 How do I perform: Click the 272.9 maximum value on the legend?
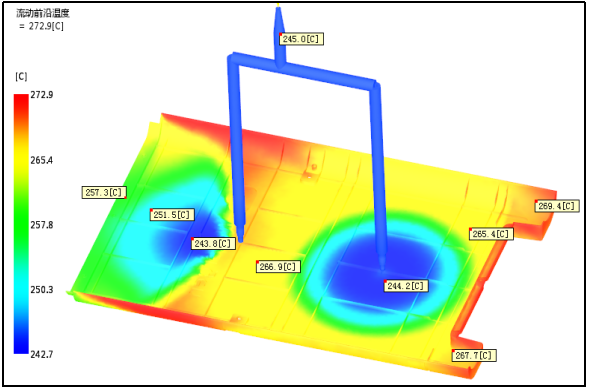coord(42,95)
